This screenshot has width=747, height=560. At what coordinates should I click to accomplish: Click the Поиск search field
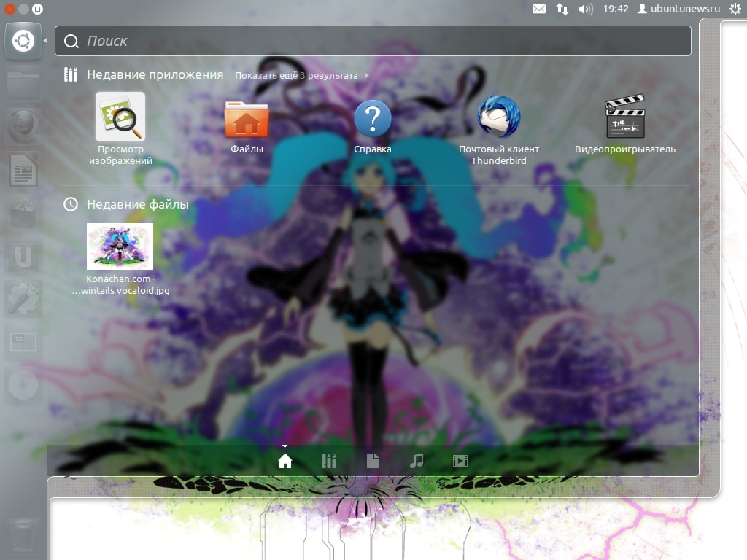point(373,41)
